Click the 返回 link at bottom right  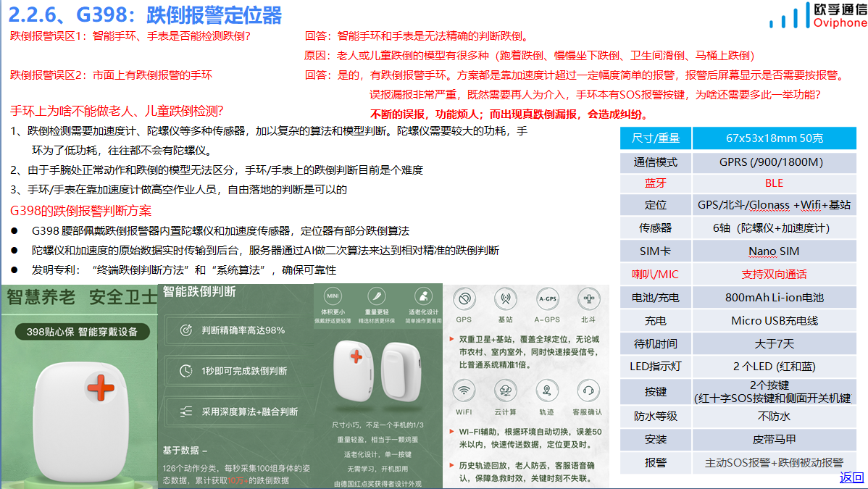[x=851, y=477]
